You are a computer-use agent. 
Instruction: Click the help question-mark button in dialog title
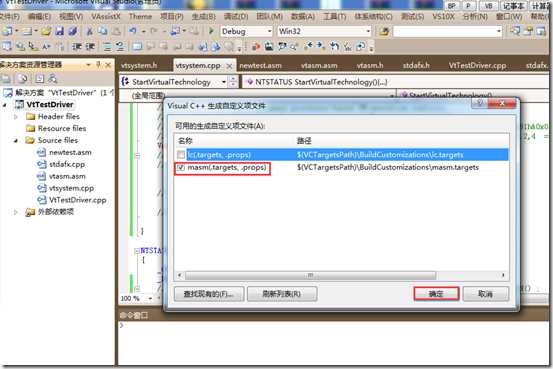tap(480, 103)
